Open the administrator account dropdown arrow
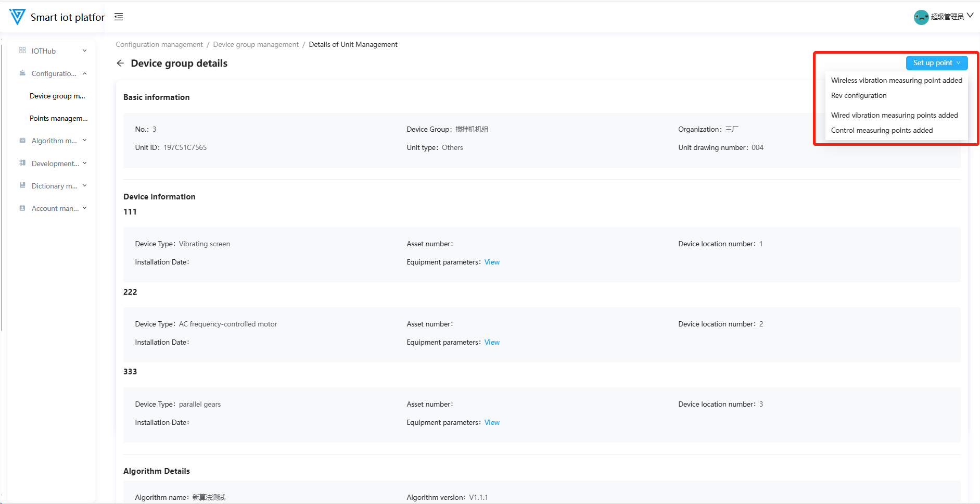The height and width of the screenshot is (504, 980). (970, 16)
